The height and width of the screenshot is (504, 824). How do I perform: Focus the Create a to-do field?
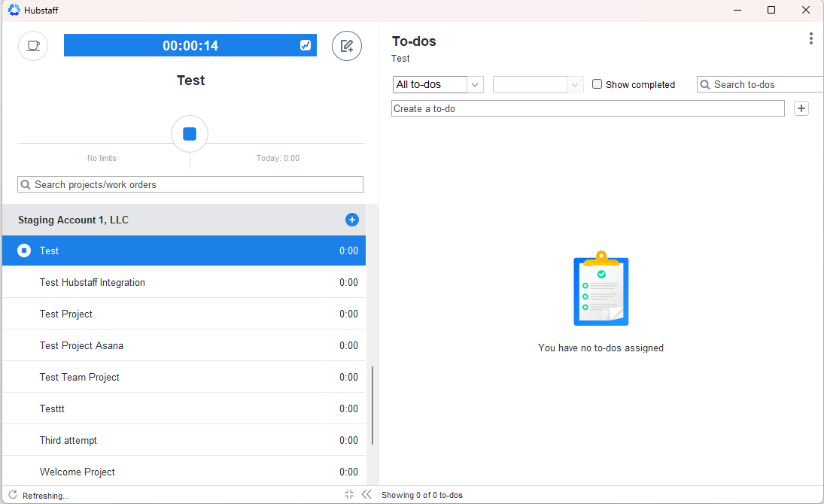[x=588, y=109]
